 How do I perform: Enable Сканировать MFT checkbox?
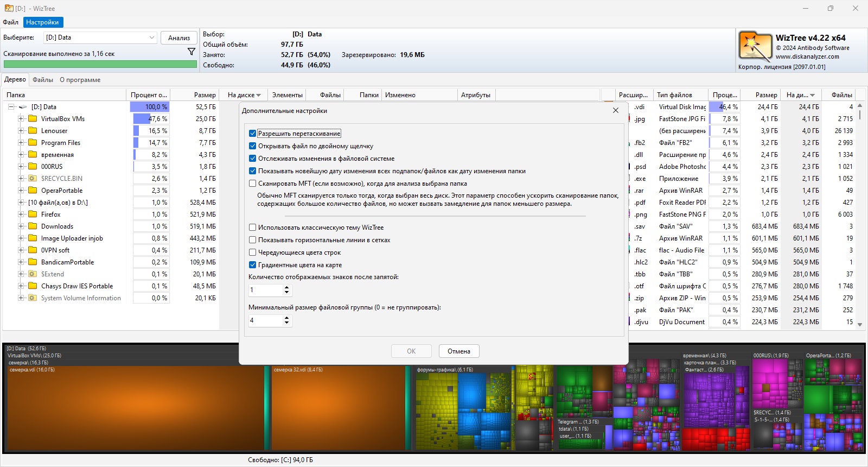click(x=252, y=183)
